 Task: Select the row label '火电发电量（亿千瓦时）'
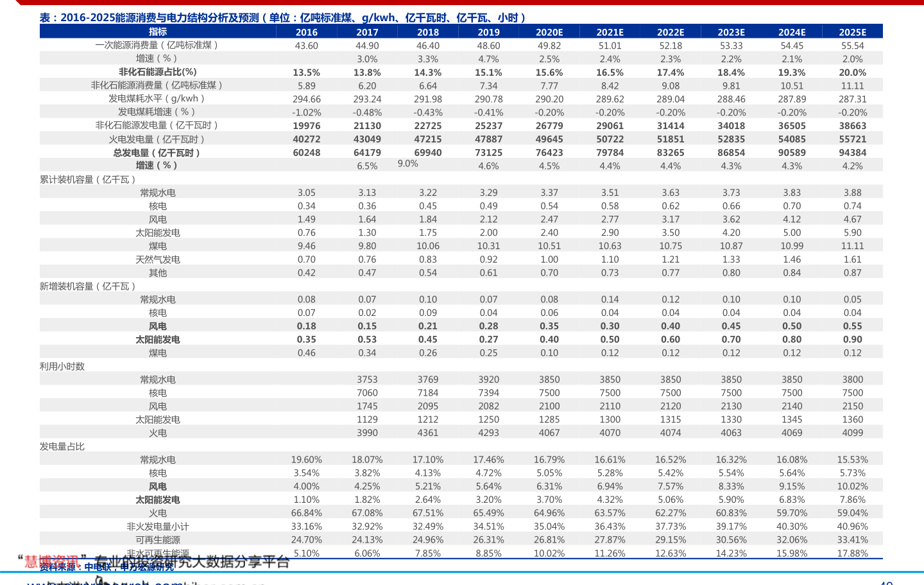[158, 139]
